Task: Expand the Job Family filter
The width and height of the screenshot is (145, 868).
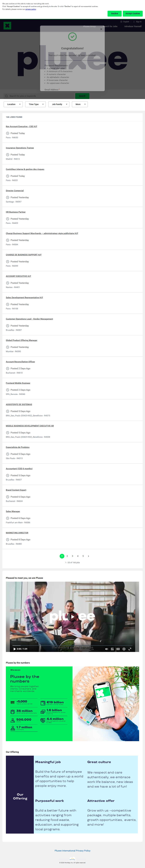Action: click(59, 104)
